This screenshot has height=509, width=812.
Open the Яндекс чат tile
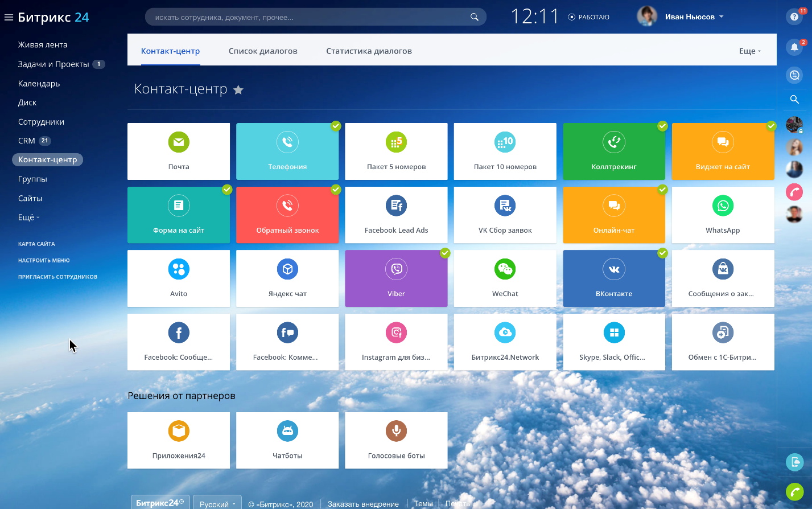click(x=287, y=278)
